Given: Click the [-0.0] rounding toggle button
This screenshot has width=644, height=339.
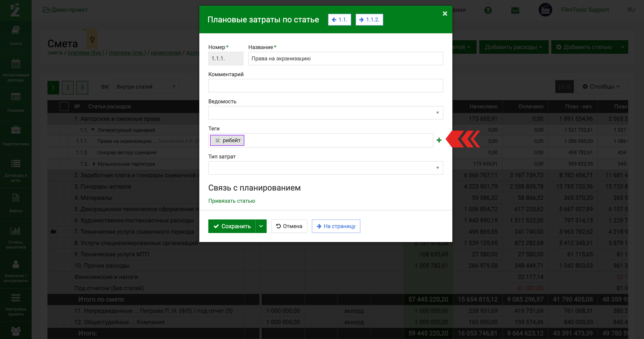Looking at the screenshot, I should 564,87.
